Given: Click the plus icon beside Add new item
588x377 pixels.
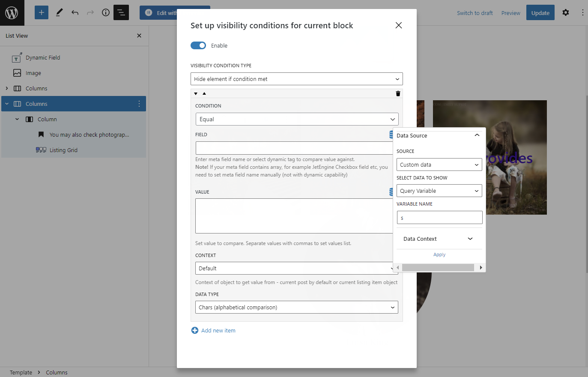Looking at the screenshot, I should coord(195,330).
